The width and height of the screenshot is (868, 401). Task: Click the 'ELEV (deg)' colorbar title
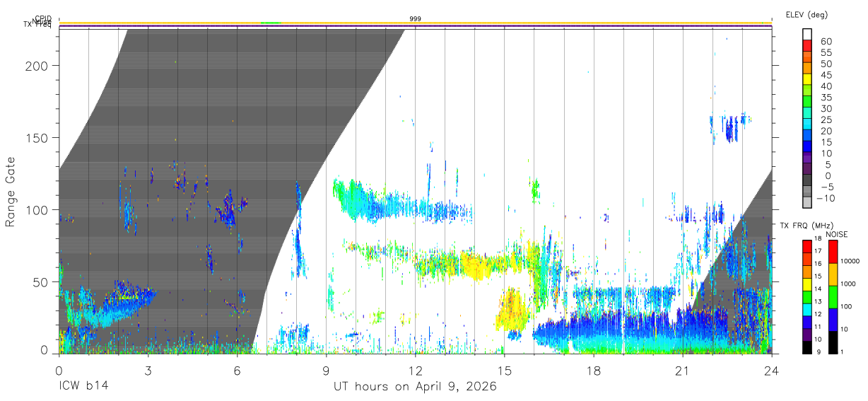pyautogui.click(x=807, y=14)
